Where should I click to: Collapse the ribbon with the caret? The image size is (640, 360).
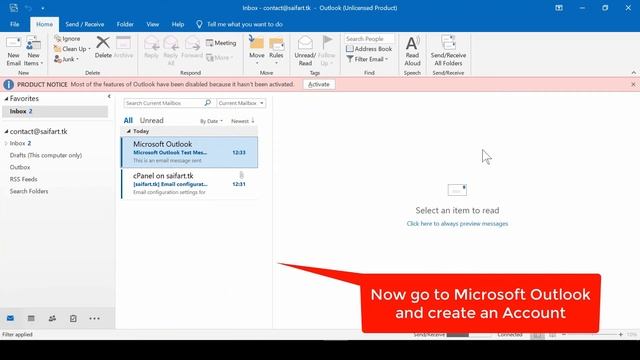pos(633,73)
